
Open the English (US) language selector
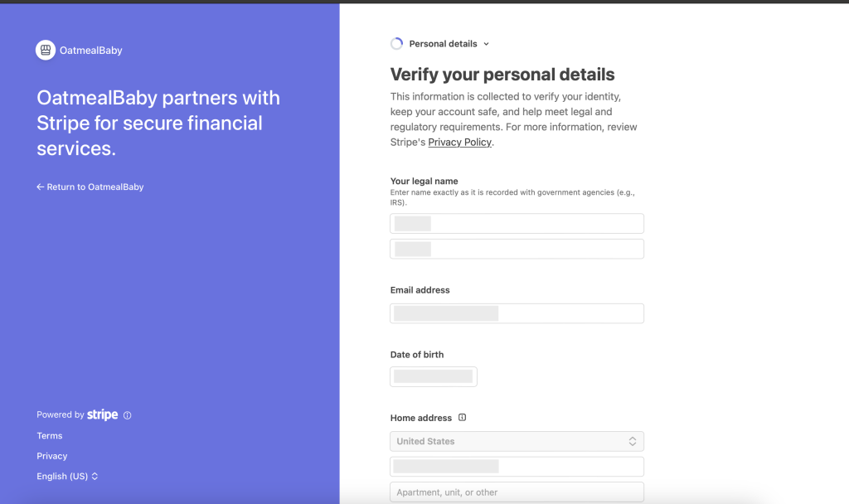click(x=67, y=477)
